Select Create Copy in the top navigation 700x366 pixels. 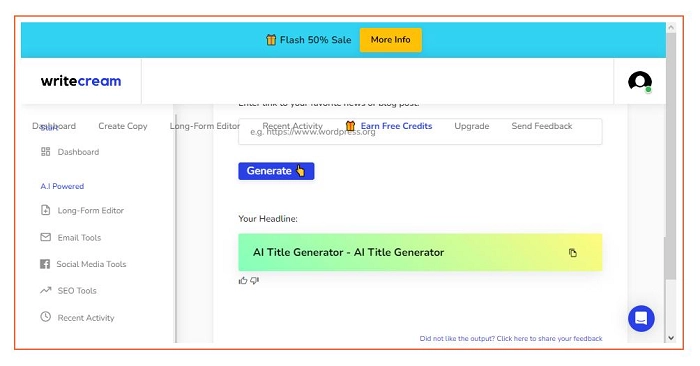pyautogui.click(x=123, y=126)
